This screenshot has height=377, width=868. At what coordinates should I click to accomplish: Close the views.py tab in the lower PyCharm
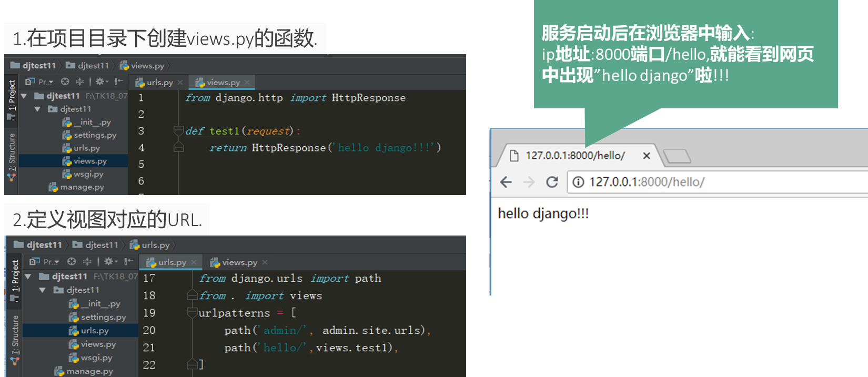tap(265, 262)
